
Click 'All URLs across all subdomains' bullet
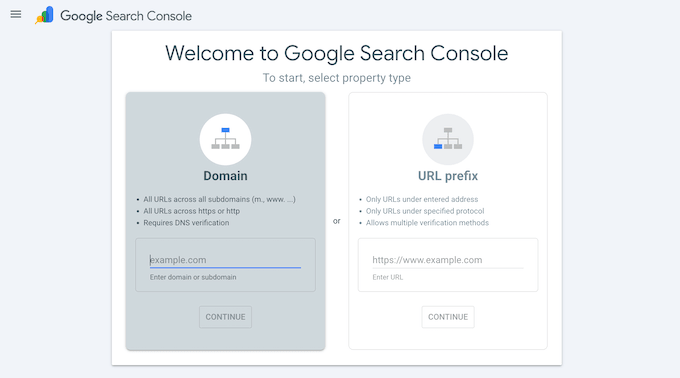point(219,199)
